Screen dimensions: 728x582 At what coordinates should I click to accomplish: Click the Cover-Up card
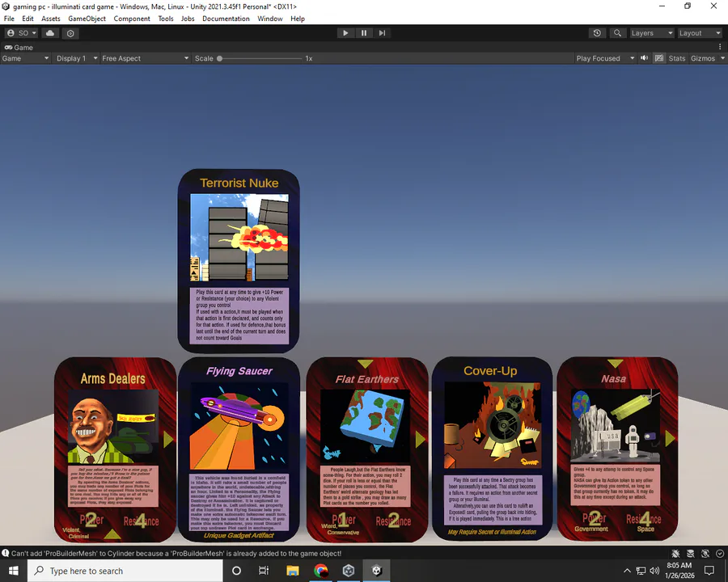pyautogui.click(x=492, y=449)
